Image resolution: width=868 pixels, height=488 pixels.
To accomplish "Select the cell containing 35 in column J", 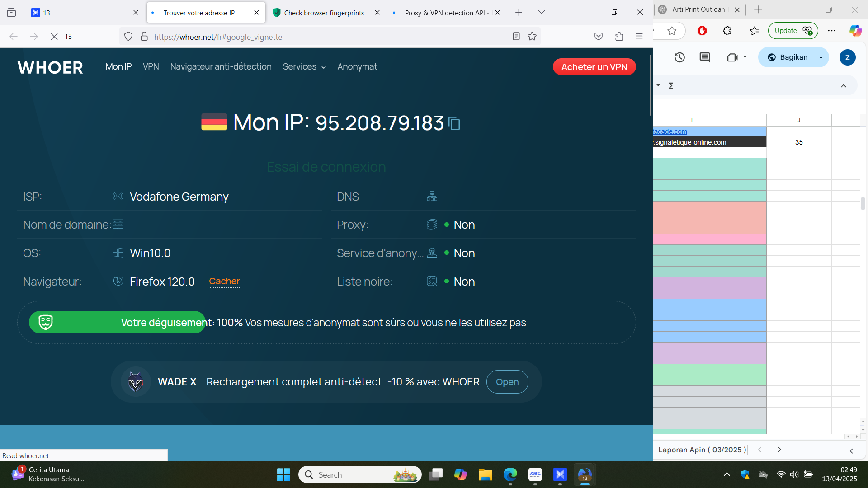I will point(799,142).
